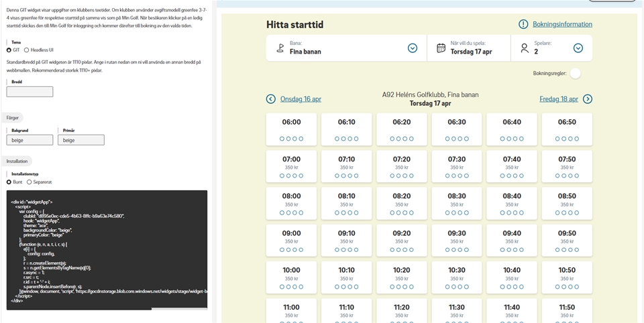Select the 10:00 tee time
This screenshot has height=323, width=644.
(291, 277)
